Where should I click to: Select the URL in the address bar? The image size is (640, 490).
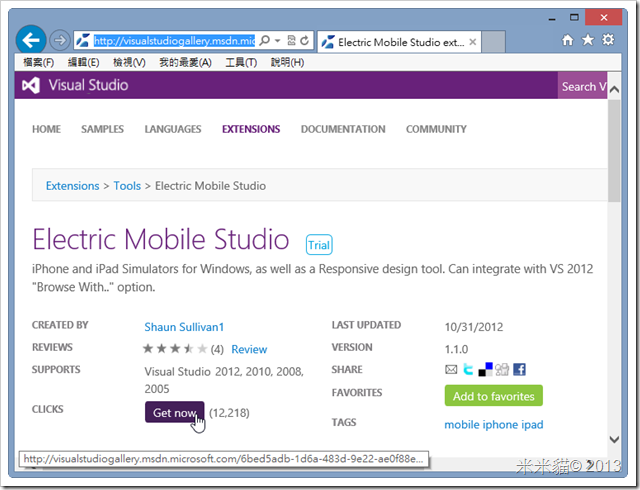[x=174, y=40]
